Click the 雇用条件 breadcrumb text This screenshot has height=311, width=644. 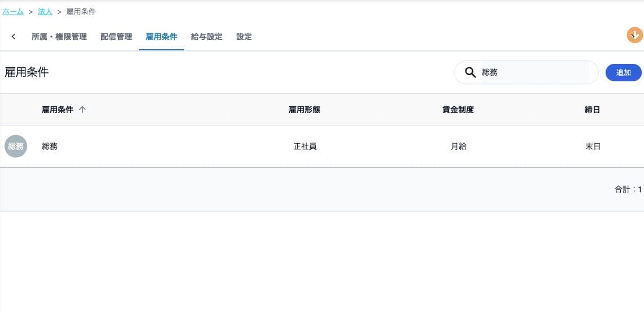tap(81, 11)
